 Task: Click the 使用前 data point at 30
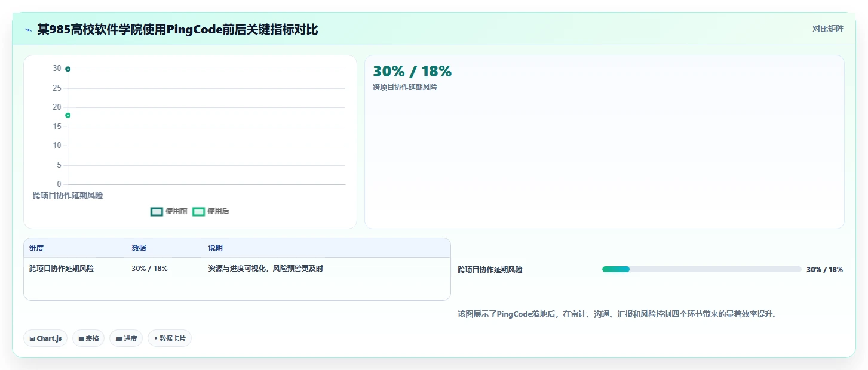(x=68, y=69)
